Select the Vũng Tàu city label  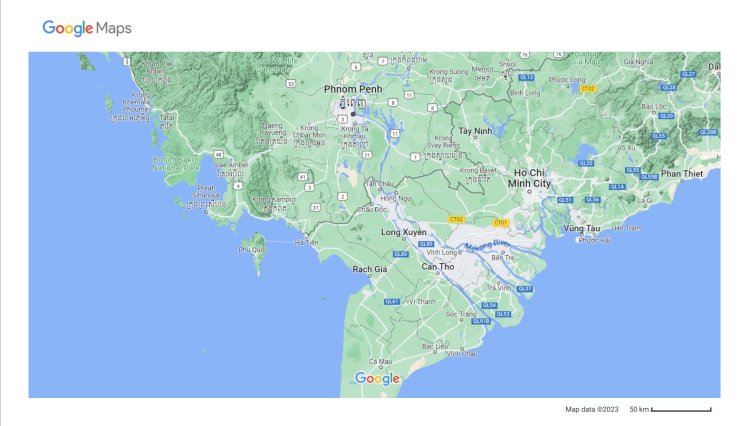click(580, 228)
